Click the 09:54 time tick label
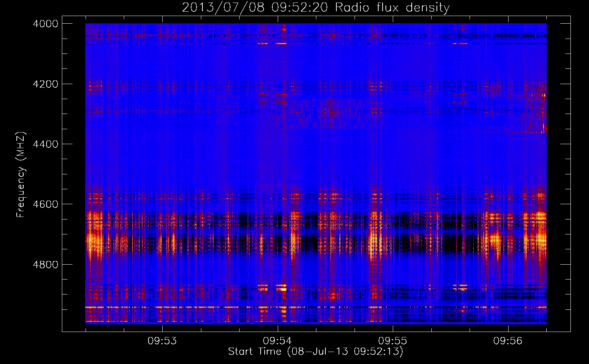This screenshot has height=364, width=589. [277, 341]
